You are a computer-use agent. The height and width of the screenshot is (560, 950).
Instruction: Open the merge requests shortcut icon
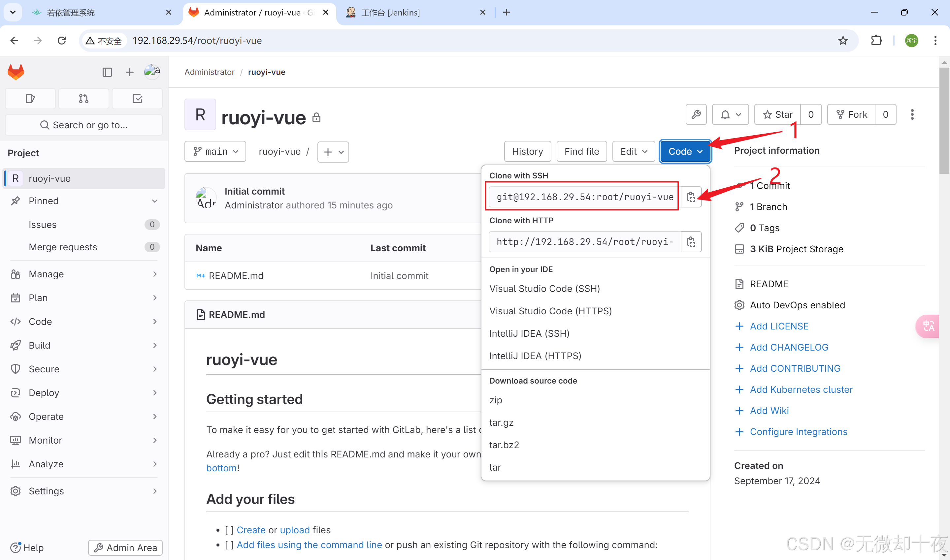pyautogui.click(x=84, y=99)
